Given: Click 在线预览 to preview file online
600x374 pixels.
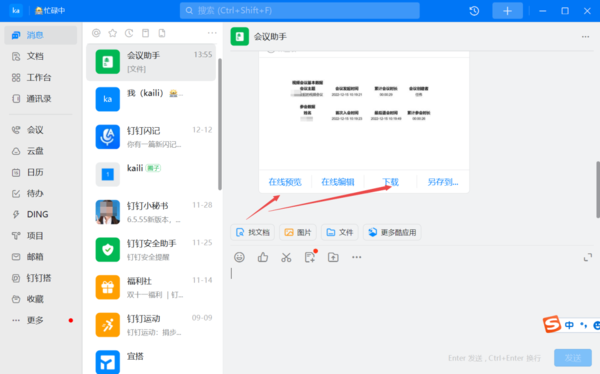Looking at the screenshot, I should (285, 182).
